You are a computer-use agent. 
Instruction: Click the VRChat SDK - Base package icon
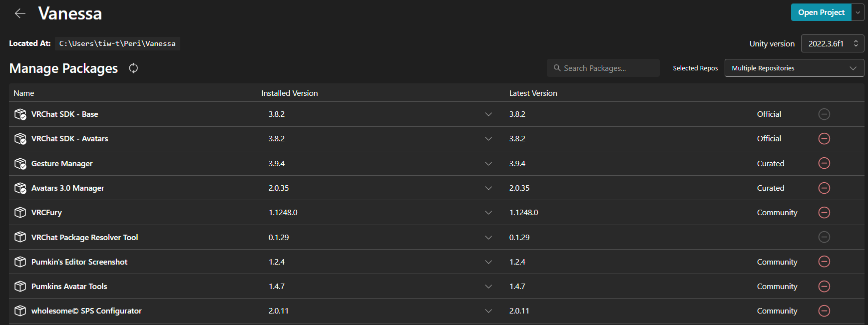coord(20,114)
